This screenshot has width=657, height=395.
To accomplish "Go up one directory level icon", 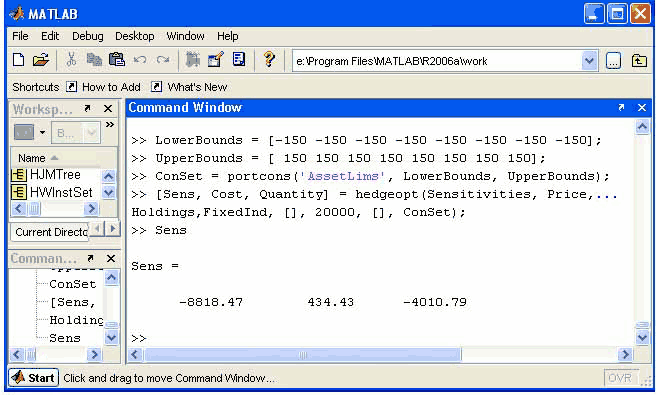I will pyautogui.click(x=639, y=61).
